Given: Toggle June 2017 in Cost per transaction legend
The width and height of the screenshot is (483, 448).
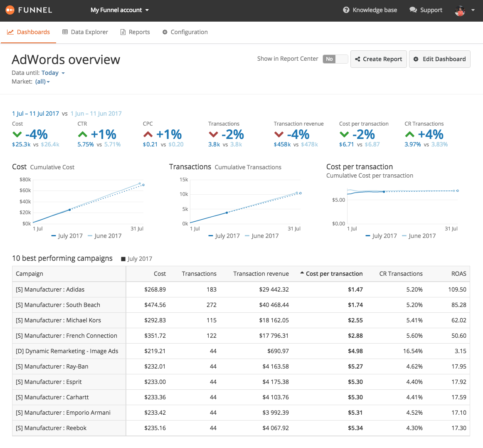Looking at the screenshot, I should tap(419, 236).
